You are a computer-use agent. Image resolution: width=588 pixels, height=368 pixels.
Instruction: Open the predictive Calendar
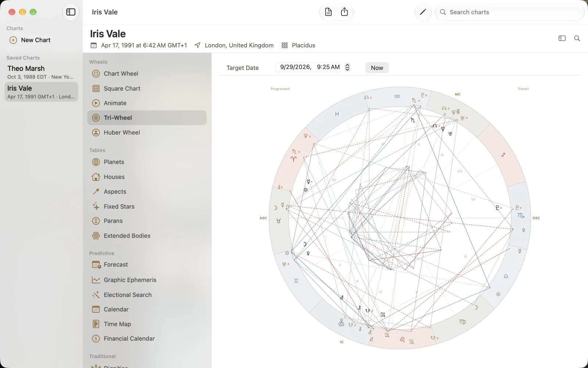click(x=147, y=309)
